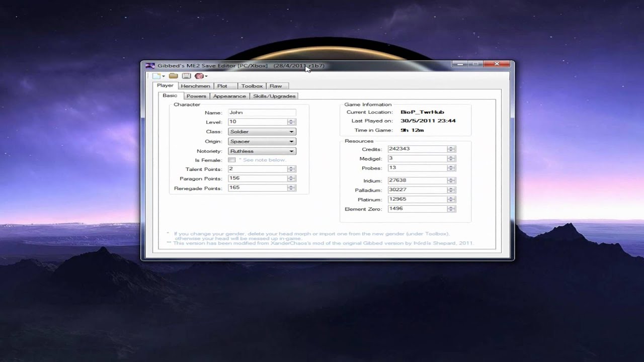Click the Palladium spinner arrows
The width and height of the screenshot is (644, 362).
click(x=451, y=190)
